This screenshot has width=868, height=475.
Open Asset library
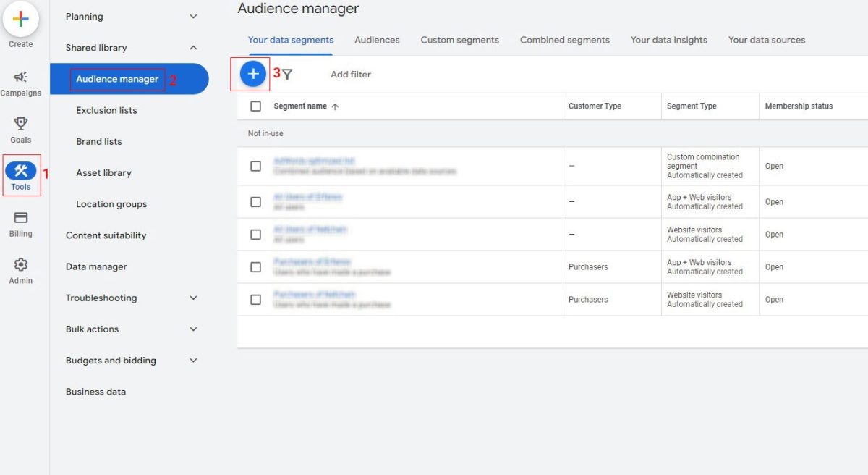(103, 172)
